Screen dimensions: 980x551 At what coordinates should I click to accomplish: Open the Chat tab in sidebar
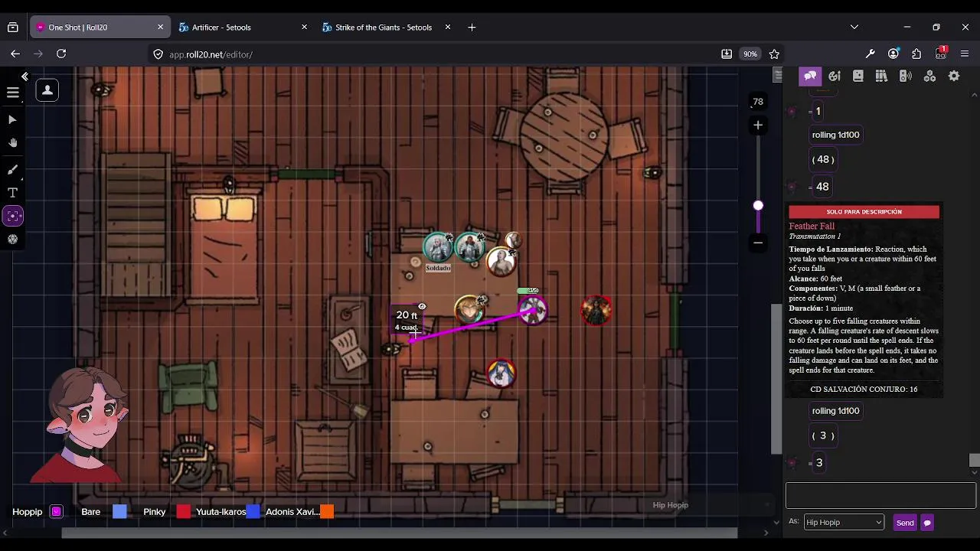click(x=810, y=76)
